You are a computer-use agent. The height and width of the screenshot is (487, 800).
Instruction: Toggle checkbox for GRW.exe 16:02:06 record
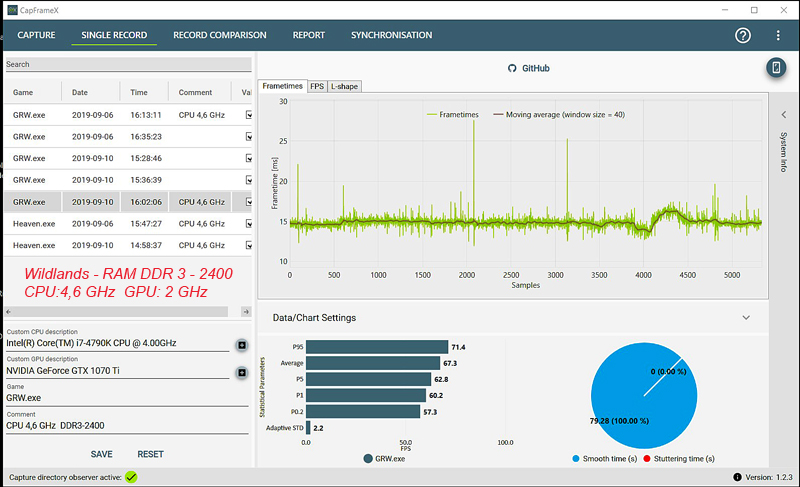248,202
